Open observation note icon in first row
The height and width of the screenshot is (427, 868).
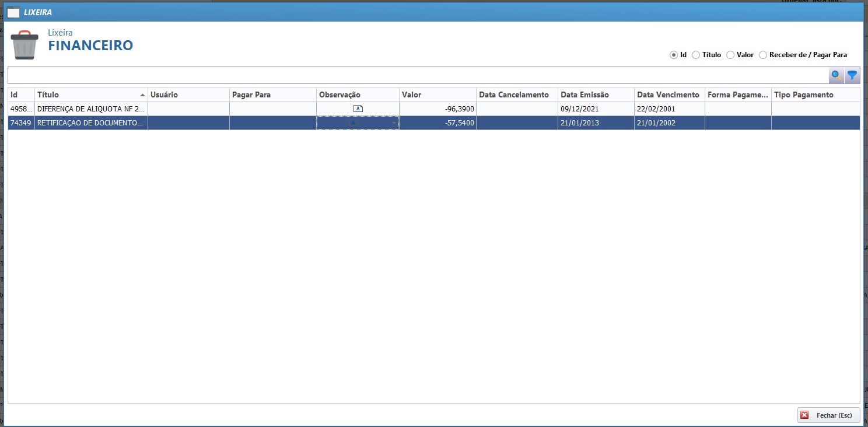pos(358,108)
